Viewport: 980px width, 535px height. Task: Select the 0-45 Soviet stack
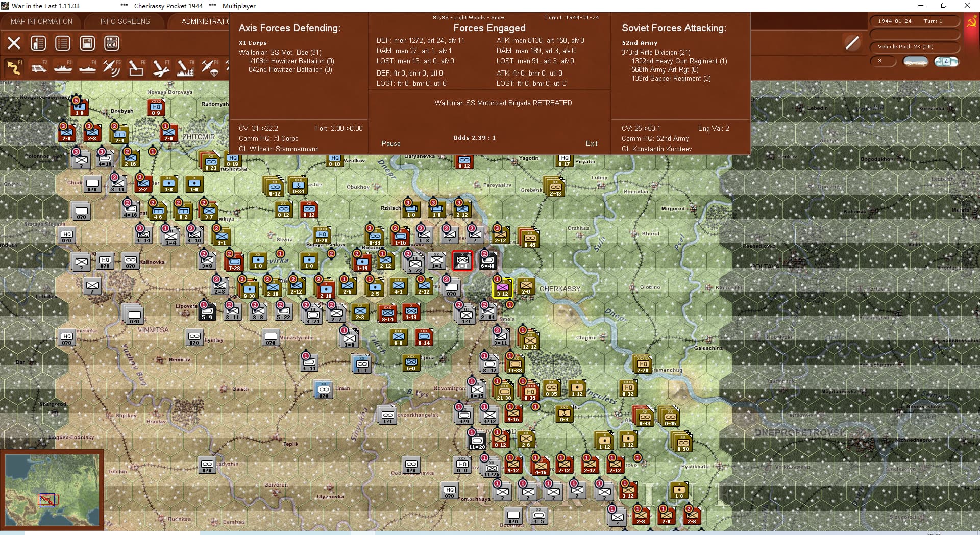pyautogui.click(x=529, y=238)
